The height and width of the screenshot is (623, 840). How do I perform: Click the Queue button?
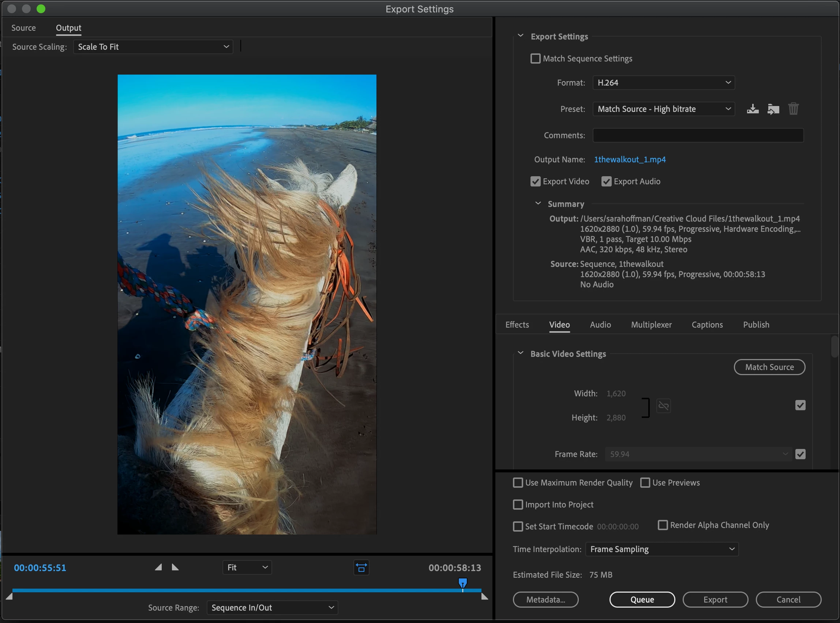642,600
